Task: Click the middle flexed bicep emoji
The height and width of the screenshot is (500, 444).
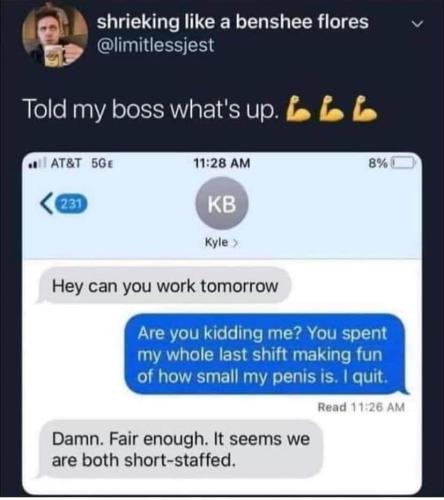Action: coord(330,108)
